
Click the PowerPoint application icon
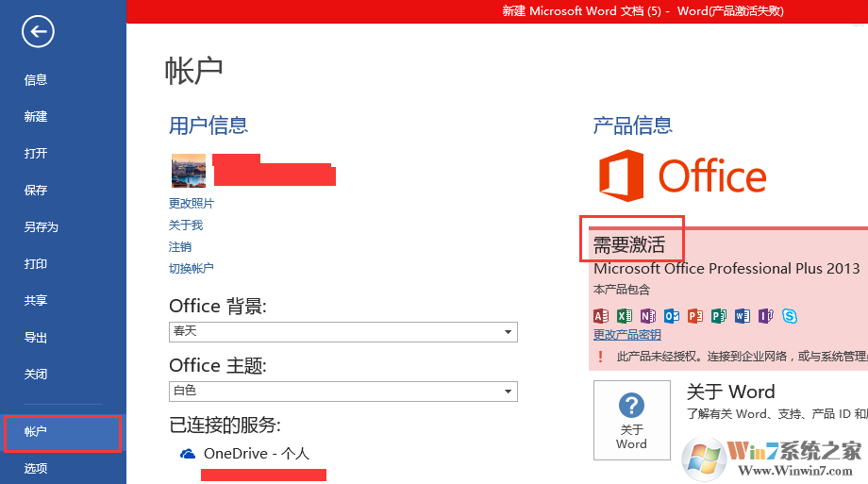tap(695, 316)
